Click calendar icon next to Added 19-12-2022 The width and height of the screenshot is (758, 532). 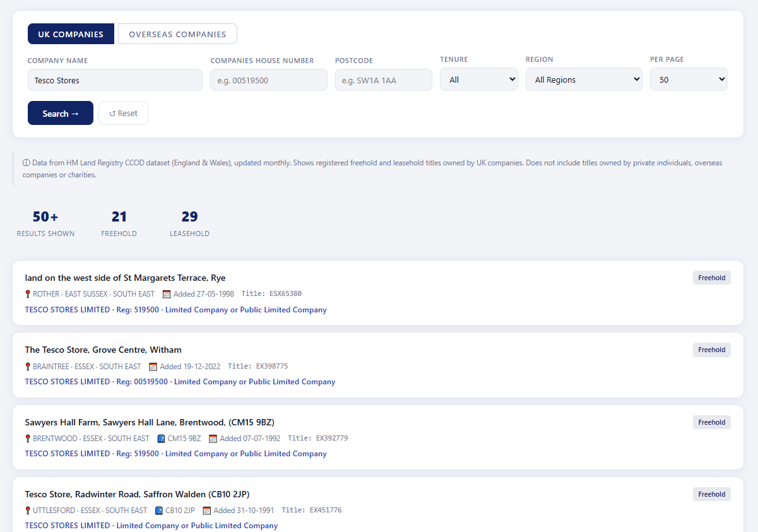coord(153,367)
